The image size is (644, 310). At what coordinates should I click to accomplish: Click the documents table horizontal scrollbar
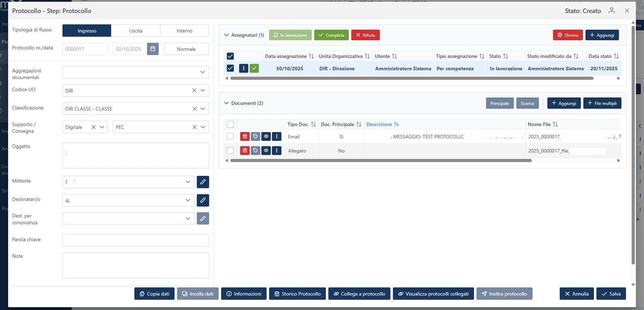pyautogui.click(x=381, y=161)
